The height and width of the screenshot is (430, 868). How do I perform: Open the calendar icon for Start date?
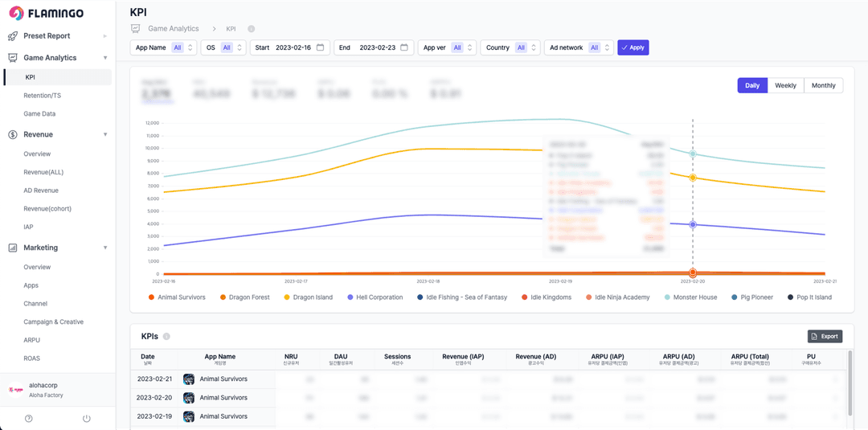320,47
